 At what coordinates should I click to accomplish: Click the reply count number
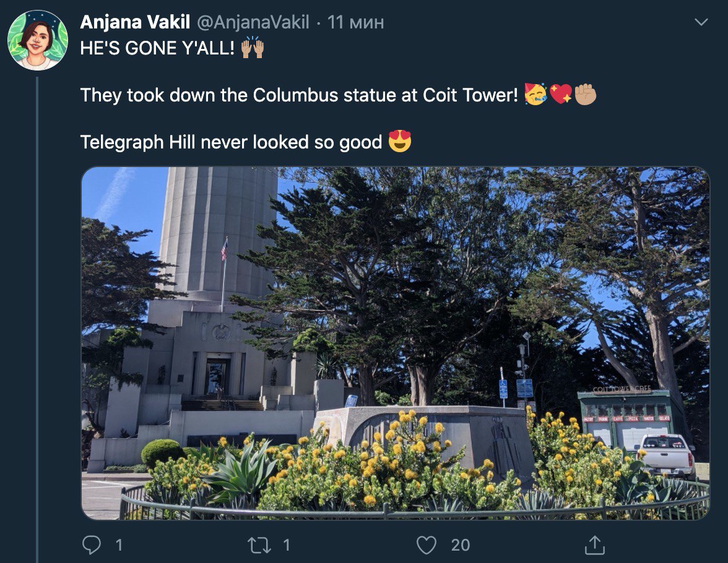[119, 545]
